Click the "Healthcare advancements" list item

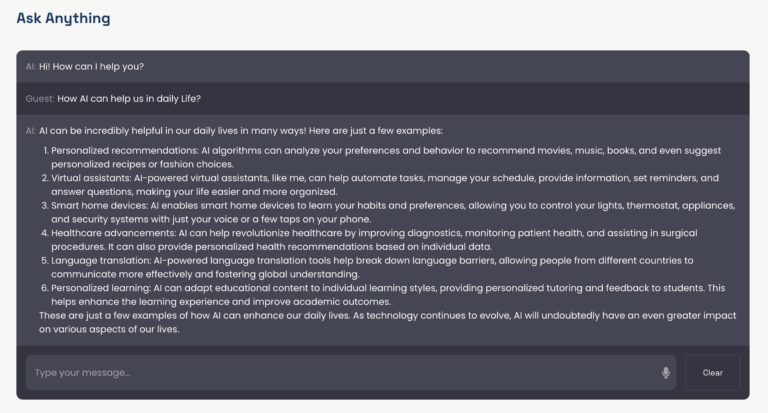point(380,233)
